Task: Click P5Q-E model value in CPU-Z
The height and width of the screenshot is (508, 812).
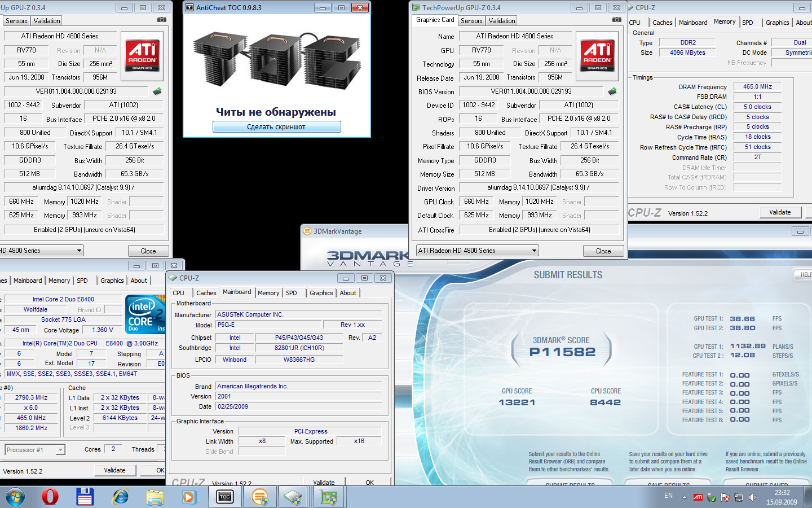Action: tap(268, 325)
